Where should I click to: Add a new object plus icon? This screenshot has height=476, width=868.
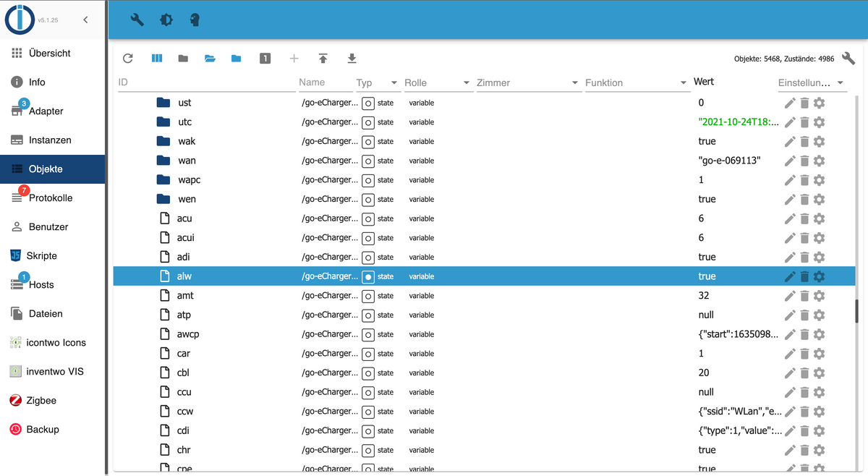tap(294, 58)
